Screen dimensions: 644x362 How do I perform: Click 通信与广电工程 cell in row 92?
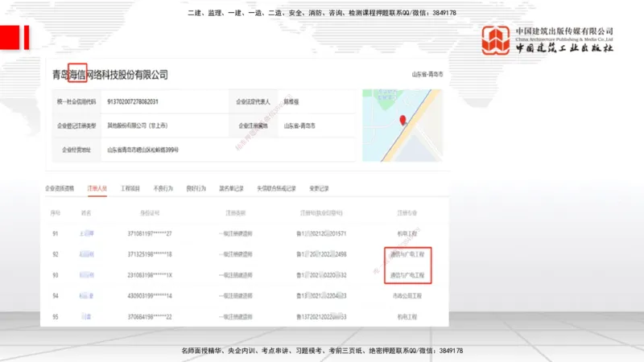coord(407,254)
